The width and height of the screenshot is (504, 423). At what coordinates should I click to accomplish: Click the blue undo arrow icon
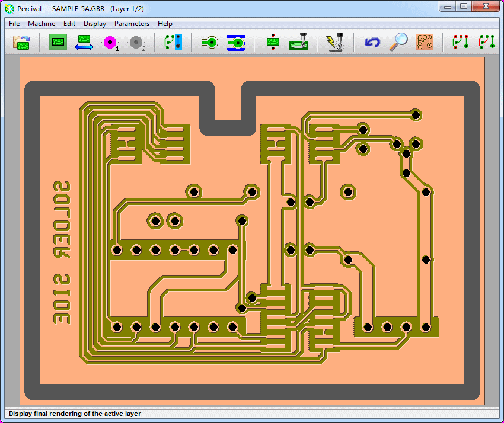click(x=372, y=43)
